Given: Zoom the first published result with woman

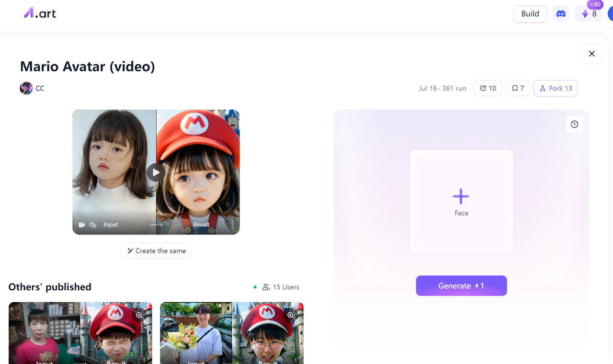Looking at the screenshot, I should (139, 315).
